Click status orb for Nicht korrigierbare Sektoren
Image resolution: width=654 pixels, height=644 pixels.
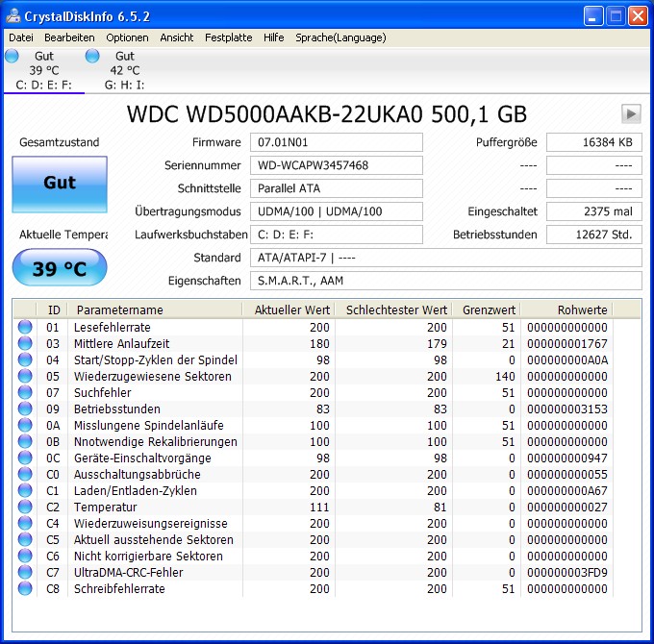pos(25,556)
